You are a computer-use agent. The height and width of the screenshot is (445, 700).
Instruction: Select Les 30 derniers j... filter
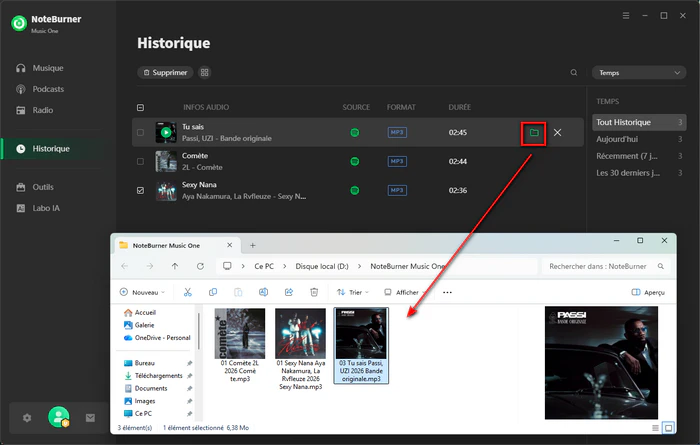639,173
